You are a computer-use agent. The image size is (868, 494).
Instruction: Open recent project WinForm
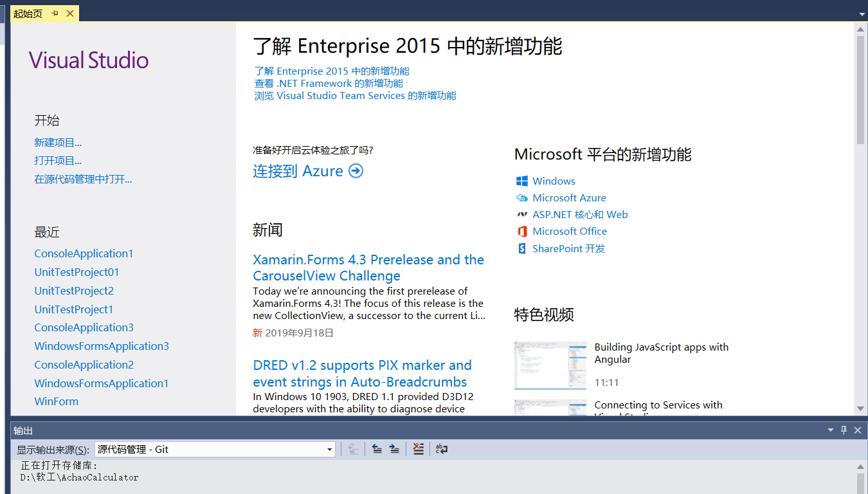point(56,401)
